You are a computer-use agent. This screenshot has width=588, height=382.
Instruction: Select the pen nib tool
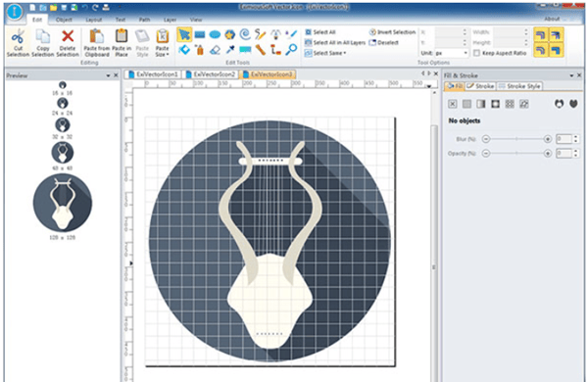pyautogui.click(x=275, y=34)
